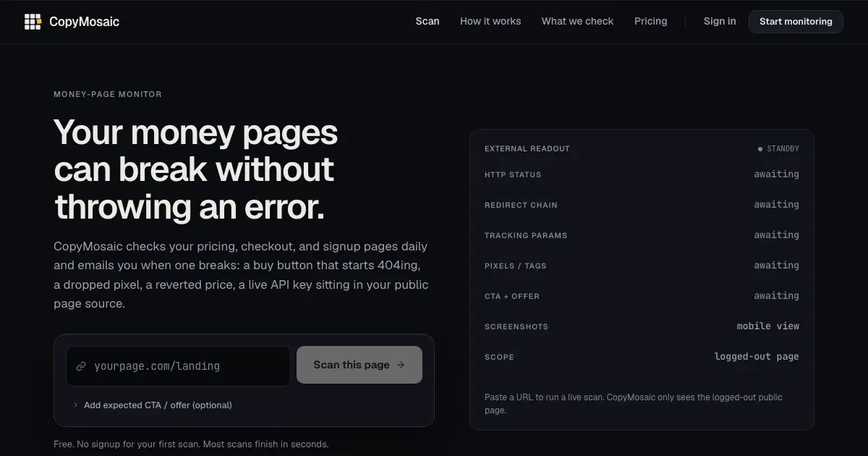Click the REDIRECT CHAIN label
The width and height of the screenshot is (868, 456).
521,205
